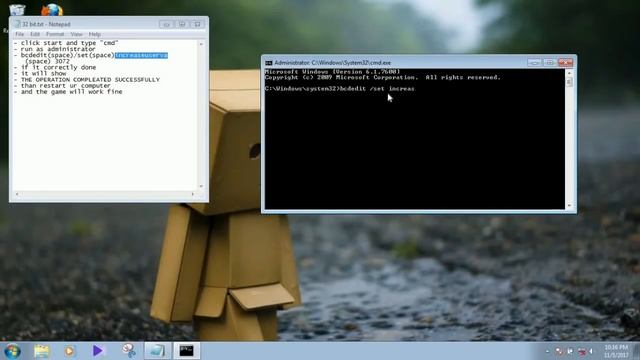The width and height of the screenshot is (640, 360).
Task: Maximize the command prompt window
Action: coord(549,62)
